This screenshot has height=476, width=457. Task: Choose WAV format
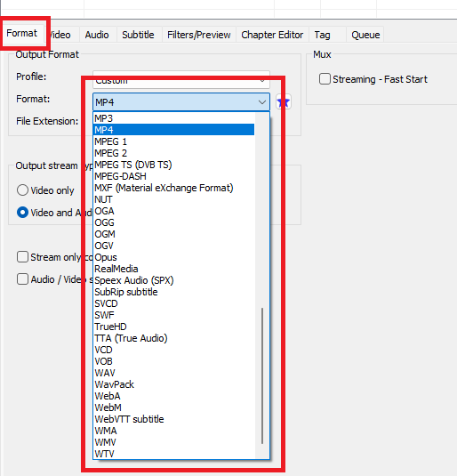[174, 373]
